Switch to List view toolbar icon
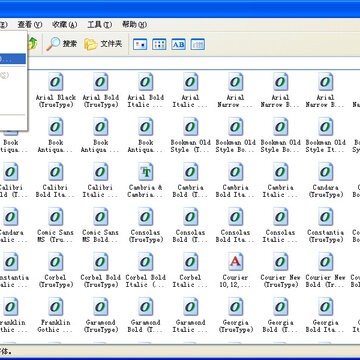Screen dimensions: 360x360 [159, 44]
